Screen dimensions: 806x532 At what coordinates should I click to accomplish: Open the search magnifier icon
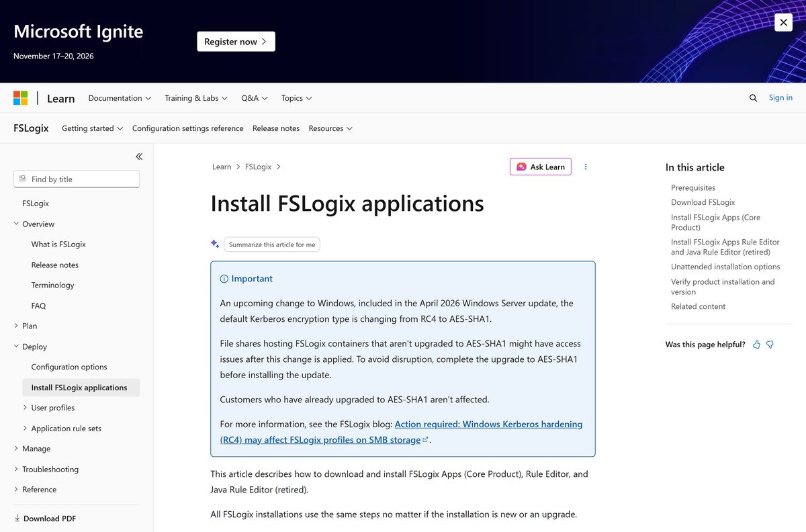pyautogui.click(x=753, y=98)
